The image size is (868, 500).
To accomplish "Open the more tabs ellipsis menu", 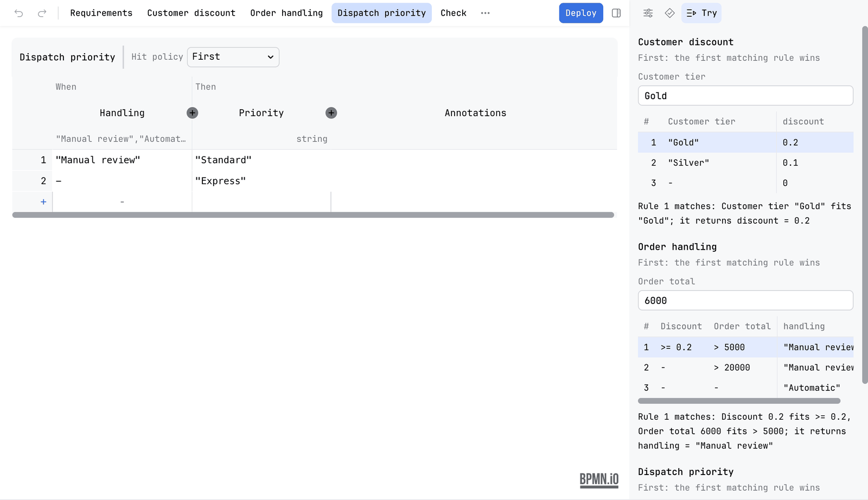I will click(x=486, y=13).
